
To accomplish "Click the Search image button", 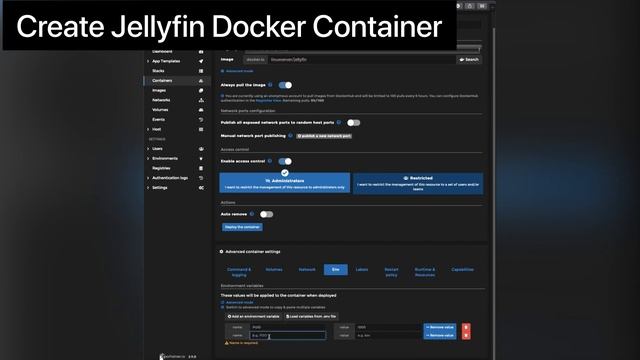I will [x=469, y=60].
